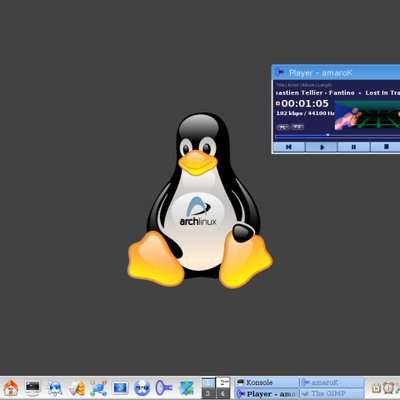Skip to previous track in amaroK player
400x400 pixels.
[x=289, y=147]
